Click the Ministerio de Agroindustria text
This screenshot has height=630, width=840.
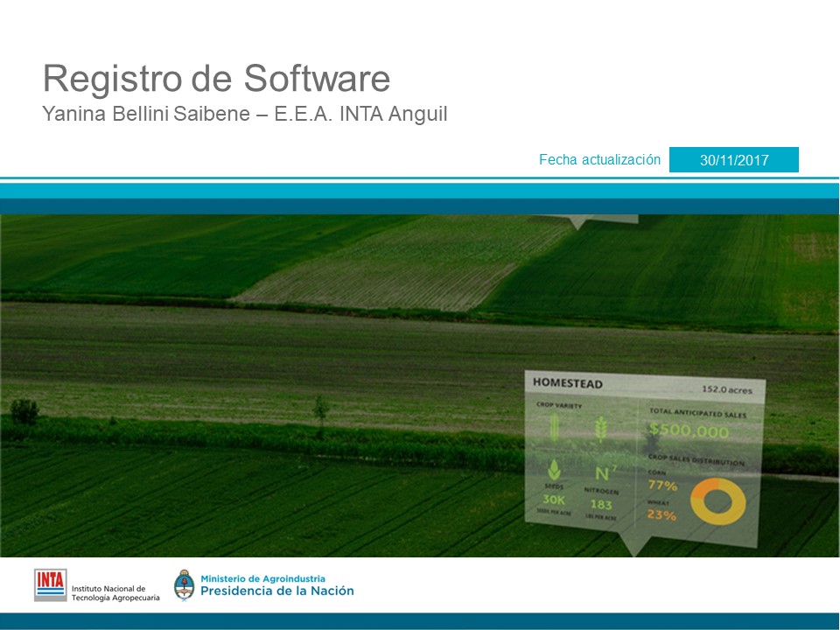(262, 578)
